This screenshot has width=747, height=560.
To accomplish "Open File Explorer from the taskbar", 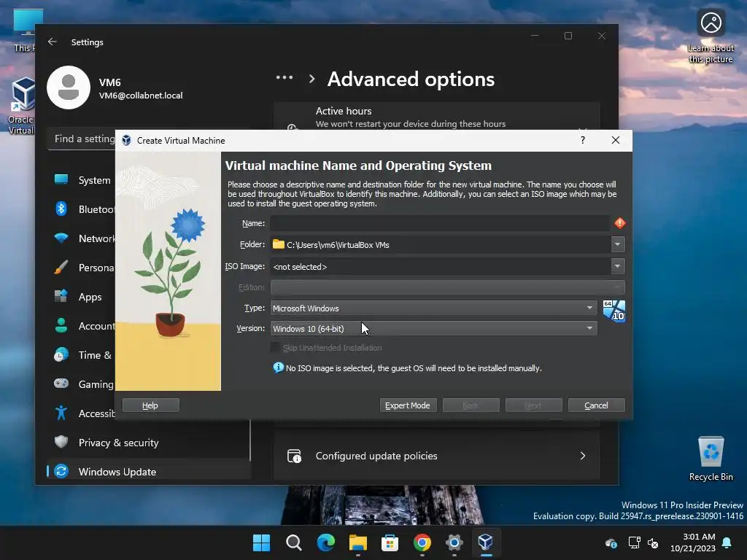I will pos(357,542).
